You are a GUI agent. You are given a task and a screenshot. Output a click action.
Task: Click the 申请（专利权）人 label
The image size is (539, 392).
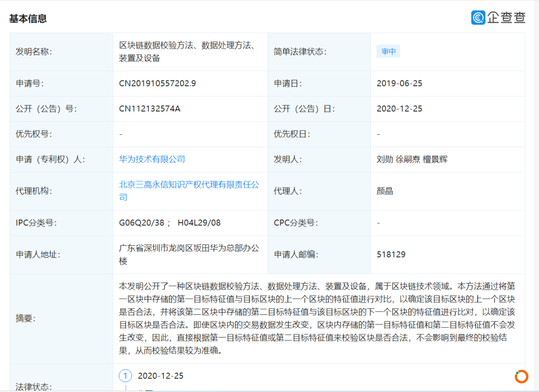tap(50, 160)
